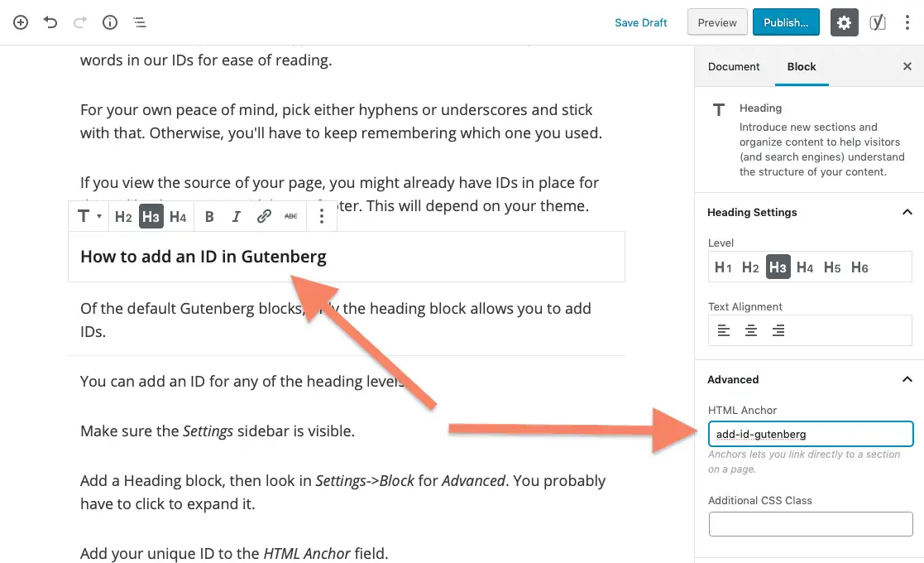Undo the last change

coord(50,22)
